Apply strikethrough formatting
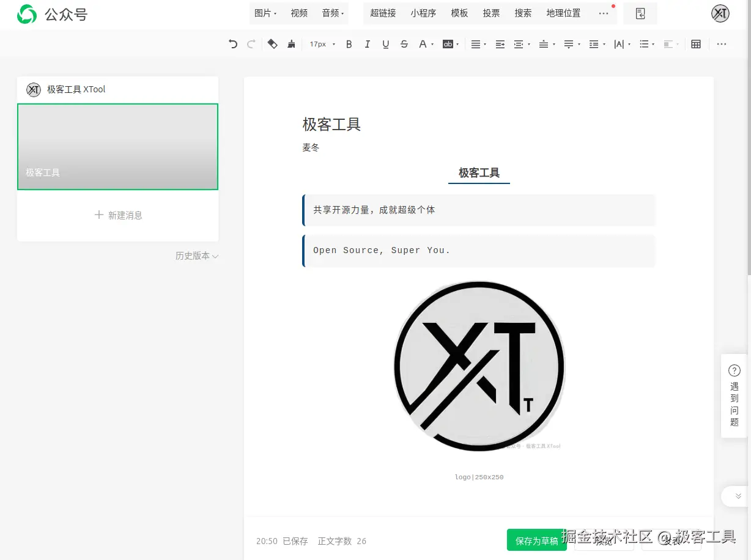 coord(404,43)
